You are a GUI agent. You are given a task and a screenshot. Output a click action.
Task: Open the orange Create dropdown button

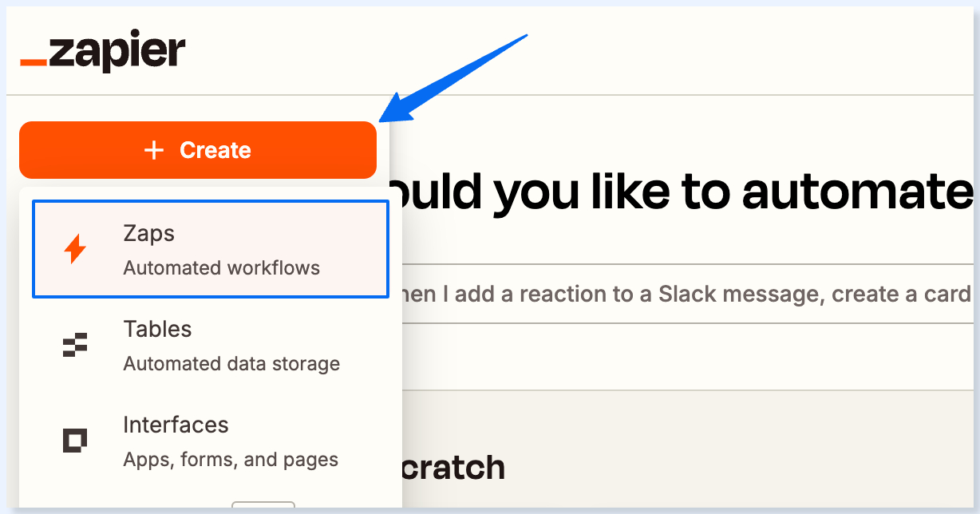(x=198, y=150)
